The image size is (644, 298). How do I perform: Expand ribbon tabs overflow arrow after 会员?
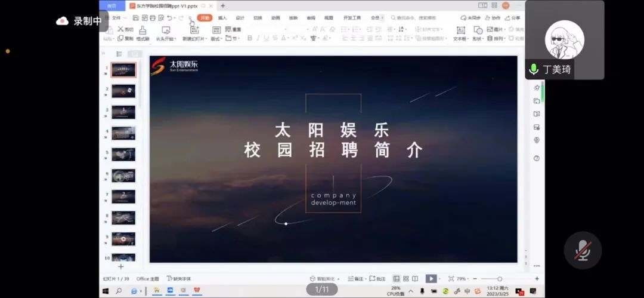coord(382,18)
